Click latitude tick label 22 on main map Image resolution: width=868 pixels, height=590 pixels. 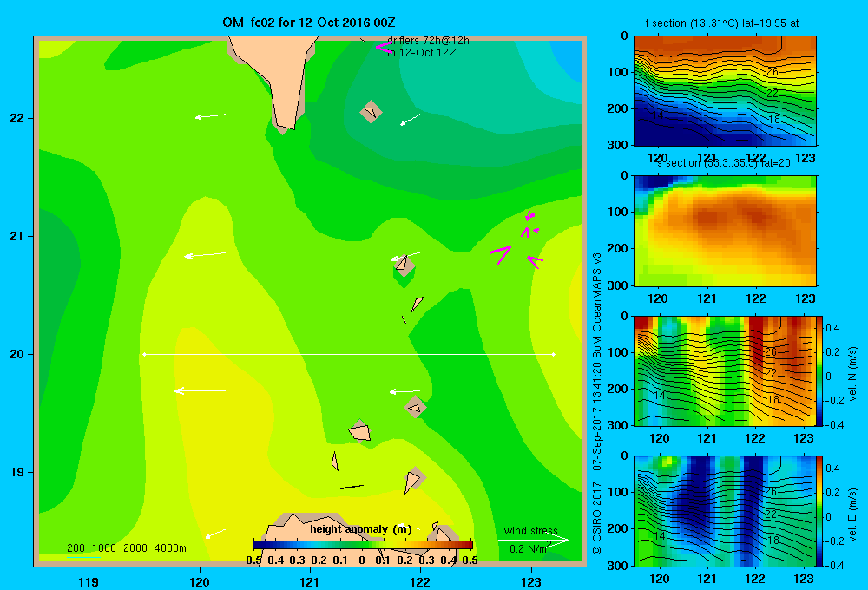tap(17, 119)
